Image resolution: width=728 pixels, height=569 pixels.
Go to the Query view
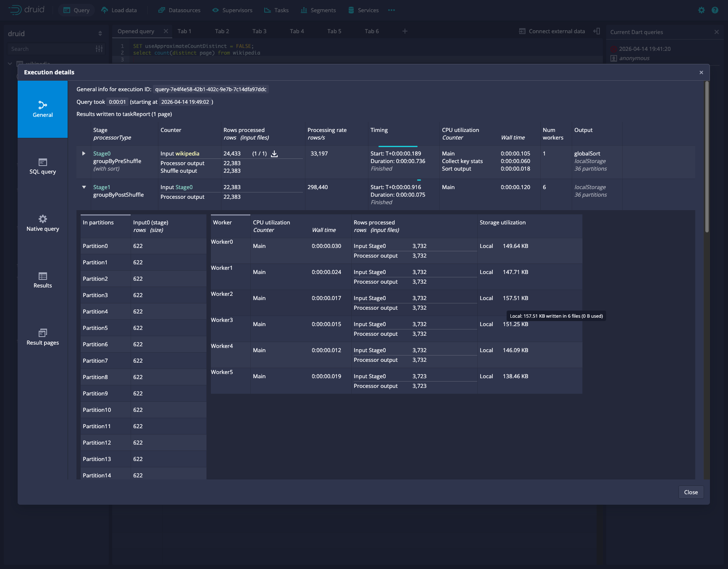[x=76, y=10]
